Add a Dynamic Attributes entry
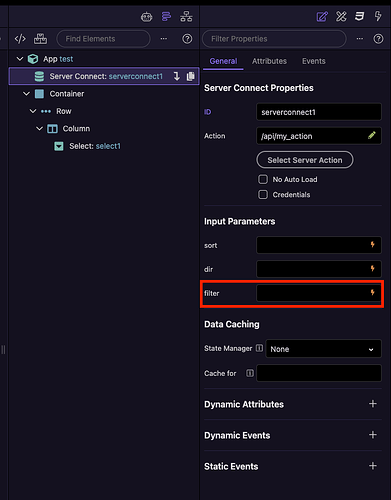This screenshot has width=391, height=500. [x=373, y=404]
